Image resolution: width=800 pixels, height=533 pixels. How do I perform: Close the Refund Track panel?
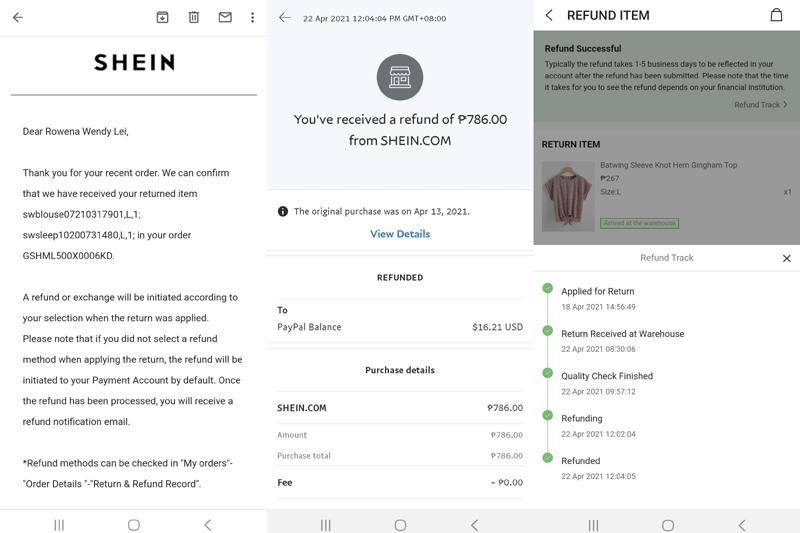[x=786, y=258]
